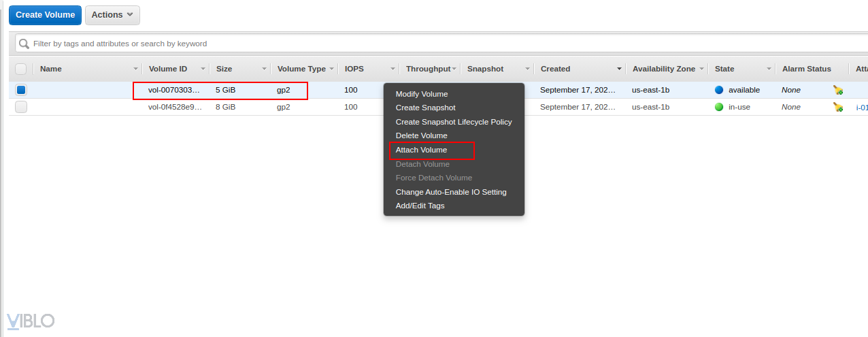The width and height of the screenshot is (868, 337).
Task: Click the available state text
Action: 744,90
